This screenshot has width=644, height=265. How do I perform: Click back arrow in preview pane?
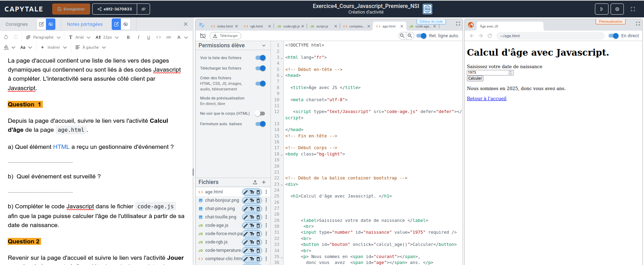click(472, 36)
